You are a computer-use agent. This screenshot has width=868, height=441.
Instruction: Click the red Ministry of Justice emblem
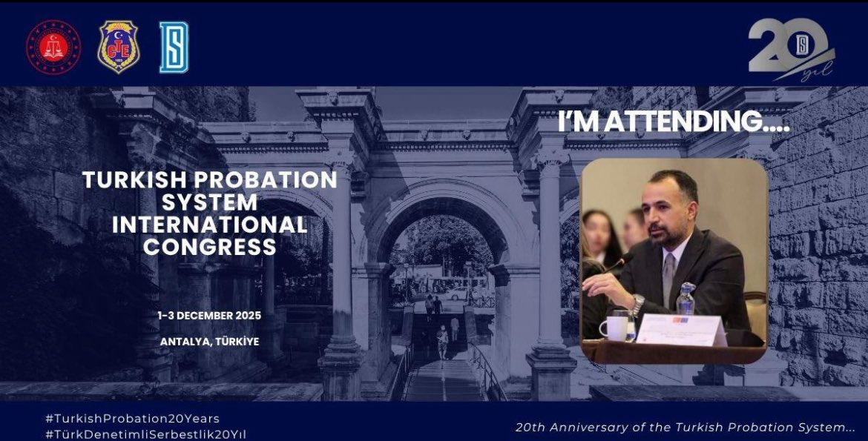[53, 47]
